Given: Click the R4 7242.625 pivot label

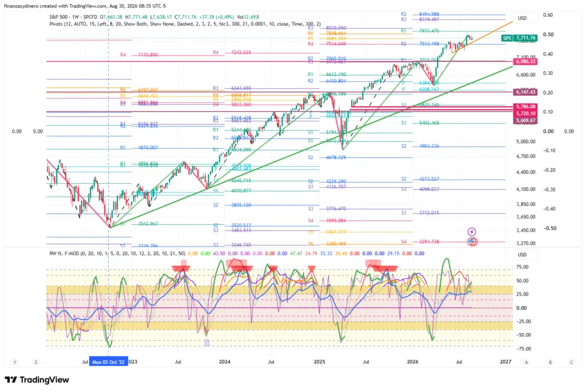Looking at the screenshot, I should 232,53.
